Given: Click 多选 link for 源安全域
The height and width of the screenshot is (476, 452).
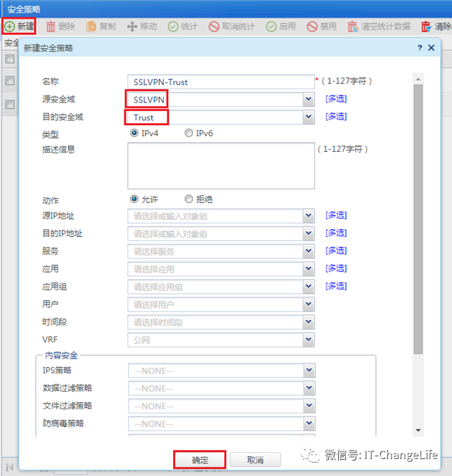Looking at the screenshot, I should point(336,99).
